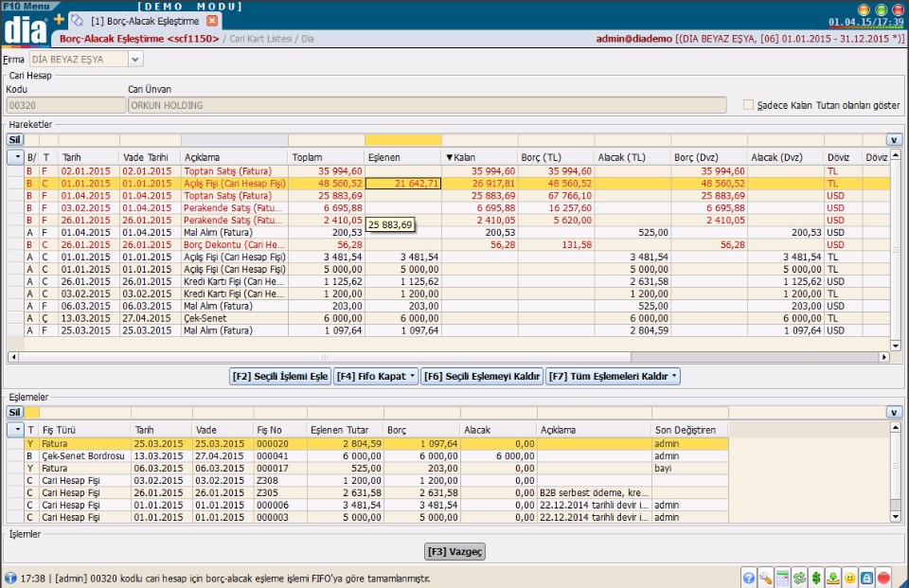Viewport: 909px width, 588px height.
Task: Click the bayi cell in Son Değiştiren
Action: click(690, 468)
